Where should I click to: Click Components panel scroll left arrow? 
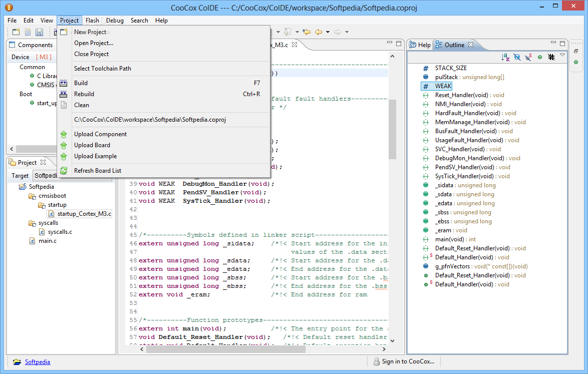(x=12, y=149)
